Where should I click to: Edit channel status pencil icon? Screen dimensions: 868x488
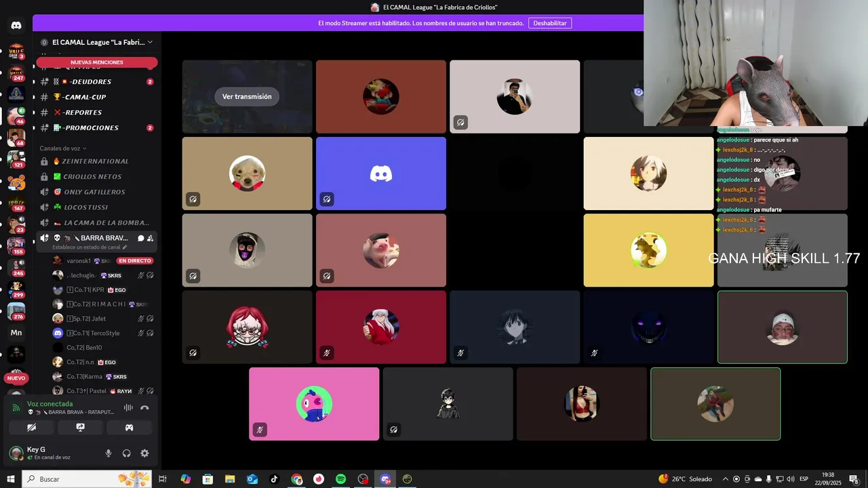click(125, 247)
